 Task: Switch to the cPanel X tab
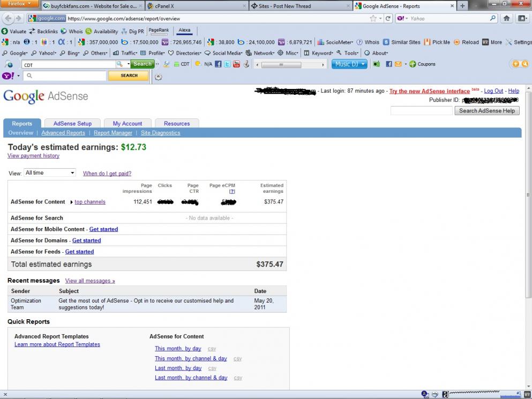tap(197, 6)
